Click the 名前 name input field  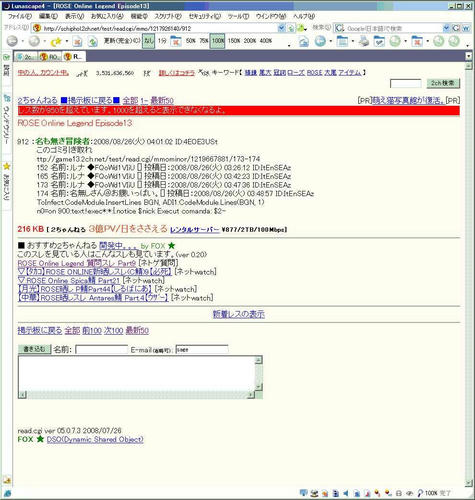tap(102, 349)
